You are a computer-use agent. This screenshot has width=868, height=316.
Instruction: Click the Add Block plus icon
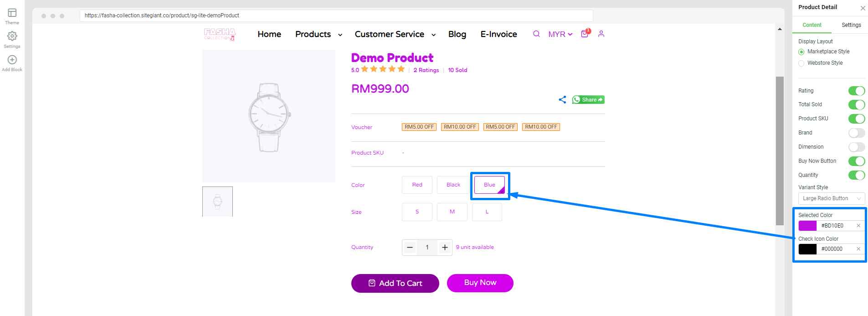tap(12, 60)
